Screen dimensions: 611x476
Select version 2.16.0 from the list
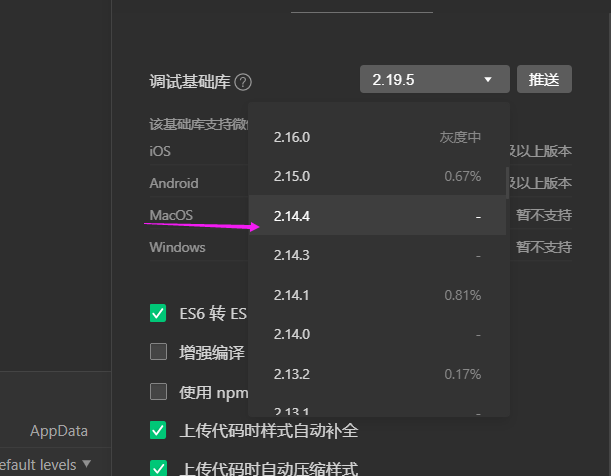click(377, 137)
